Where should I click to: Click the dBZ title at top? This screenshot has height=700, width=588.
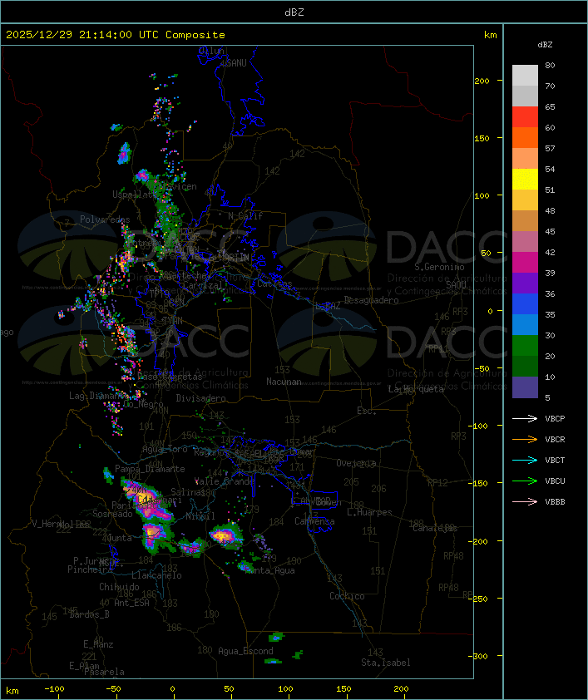pos(294,12)
